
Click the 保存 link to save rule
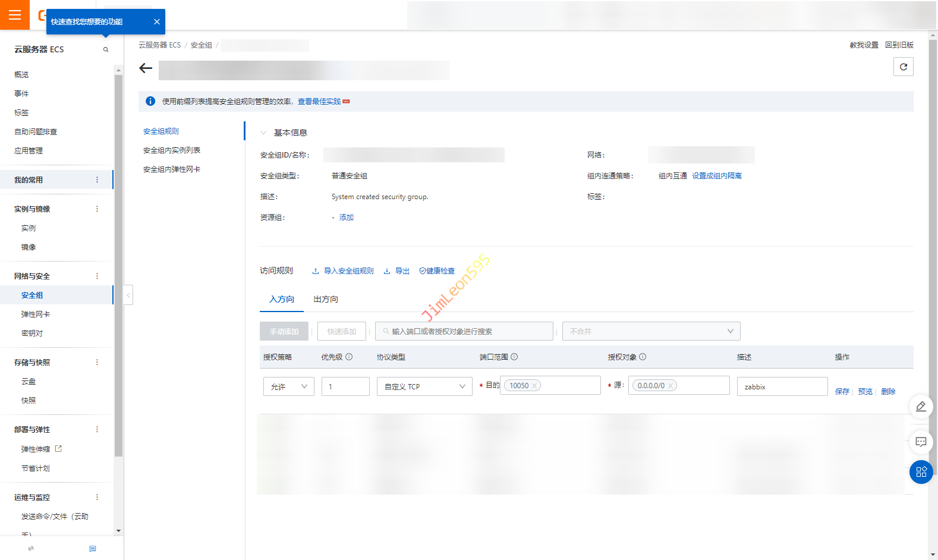(842, 392)
